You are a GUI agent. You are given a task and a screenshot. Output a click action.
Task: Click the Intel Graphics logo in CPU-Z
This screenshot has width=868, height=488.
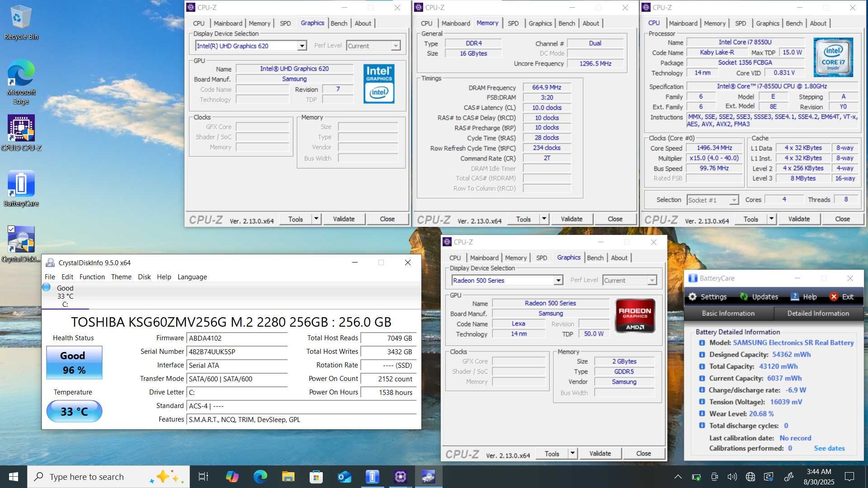[x=379, y=84]
